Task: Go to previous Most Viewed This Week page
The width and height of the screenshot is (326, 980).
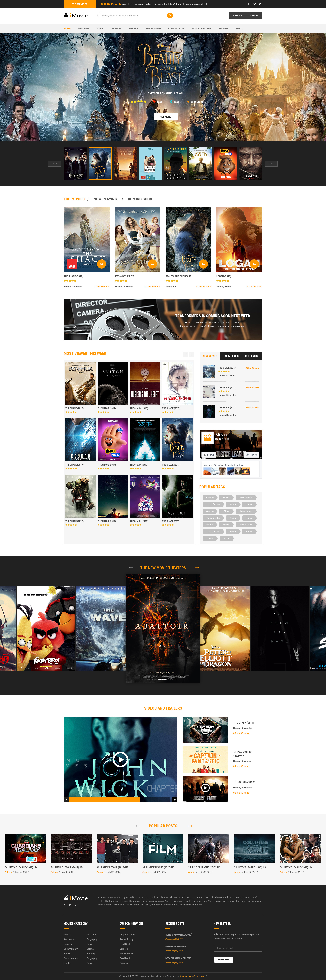Action: [186, 354]
